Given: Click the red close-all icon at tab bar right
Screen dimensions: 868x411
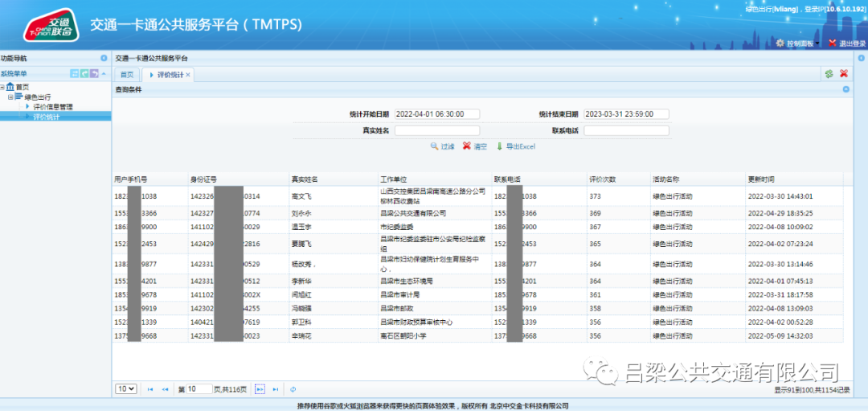Looking at the screenshot, I should tap(844, 74).
